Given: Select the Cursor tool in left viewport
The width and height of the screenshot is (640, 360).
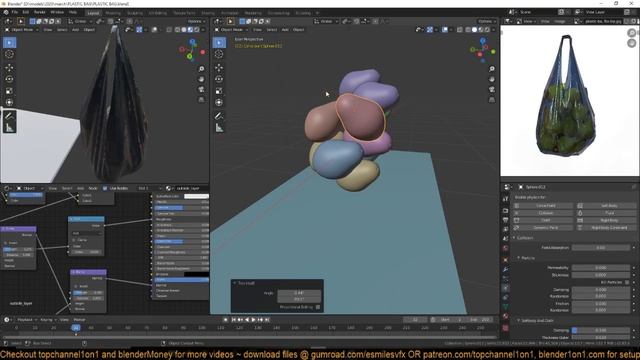Looking at the screenshot, I should pyautogui.click(x=9, y=54).
